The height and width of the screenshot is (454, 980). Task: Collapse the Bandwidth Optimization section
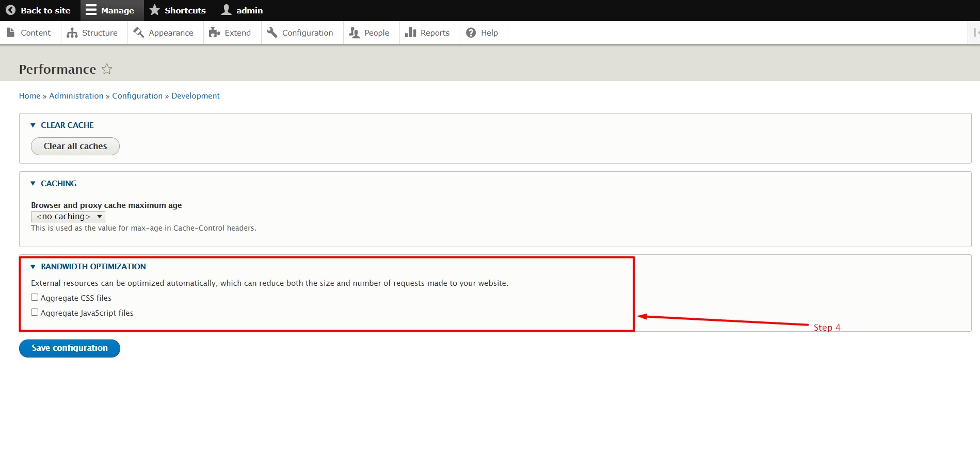pos(88,266)
